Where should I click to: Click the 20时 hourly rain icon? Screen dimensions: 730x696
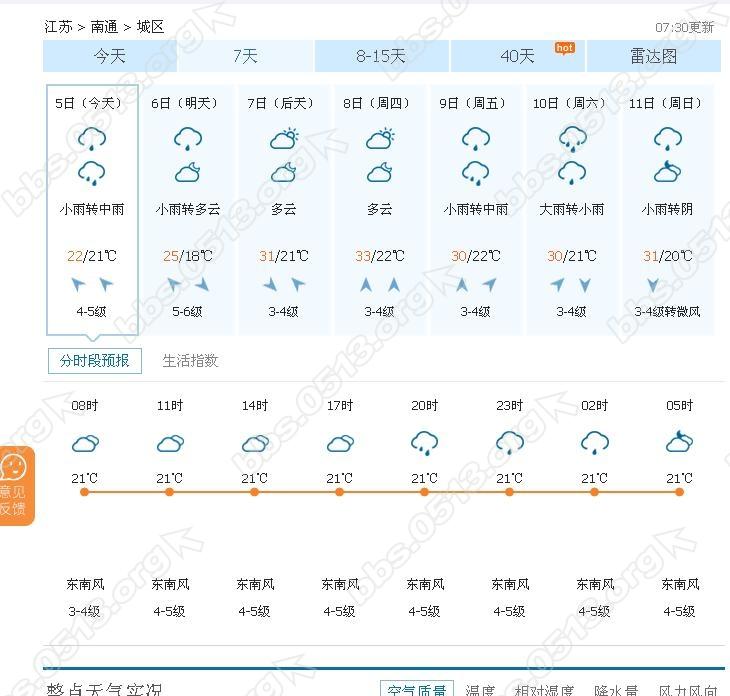[x=425, y=443]
